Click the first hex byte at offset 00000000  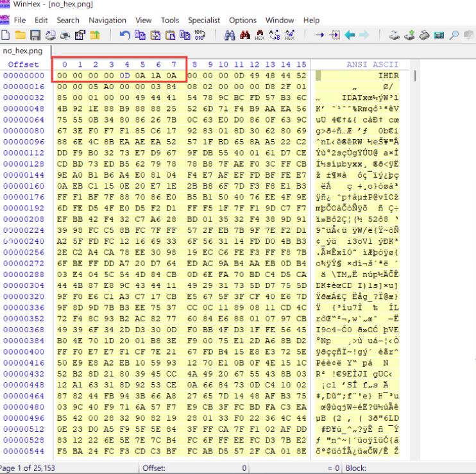(62, 76)
